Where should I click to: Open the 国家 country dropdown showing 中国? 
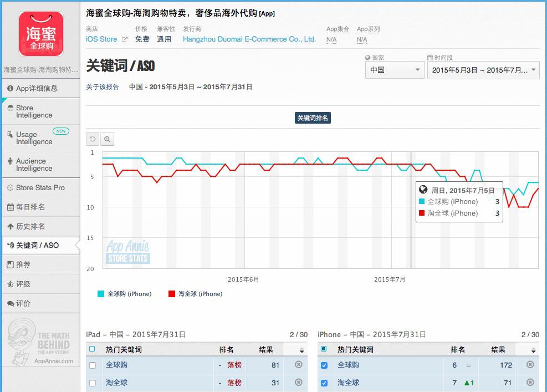pyautogui.click(x=394, y=70)
